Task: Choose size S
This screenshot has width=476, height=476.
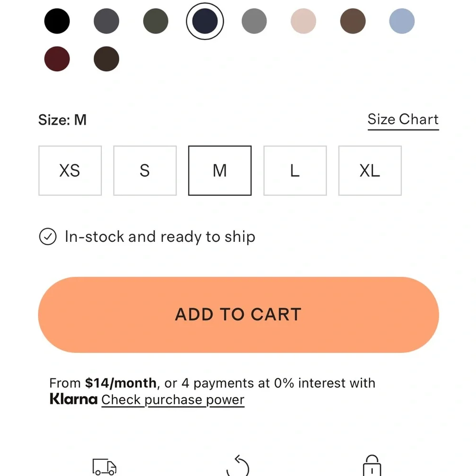Action: pyautogui.click(x=145, y=170)
